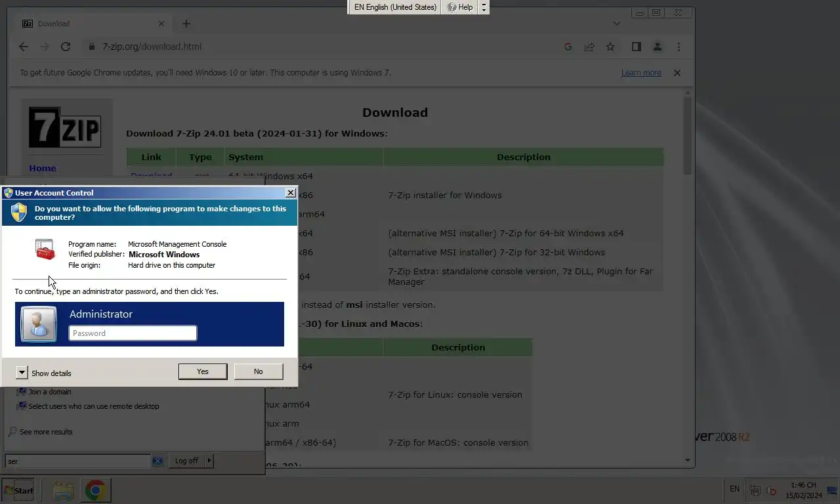Screen dimensions: 840x504
Task: Click 'Microsoft Management Console' program name text
Action: tap(177, 244)
